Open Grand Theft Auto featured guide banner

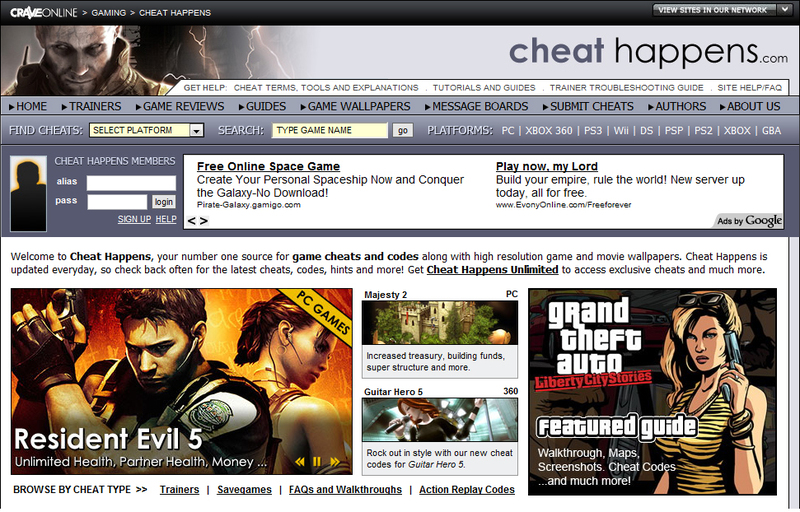[x=653, y=392]
